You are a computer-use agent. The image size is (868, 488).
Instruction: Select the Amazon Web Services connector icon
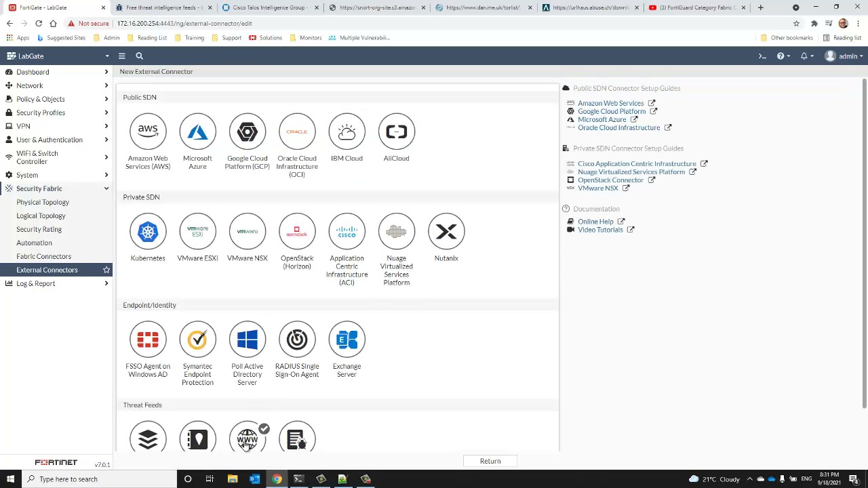(x=148, y=131)
